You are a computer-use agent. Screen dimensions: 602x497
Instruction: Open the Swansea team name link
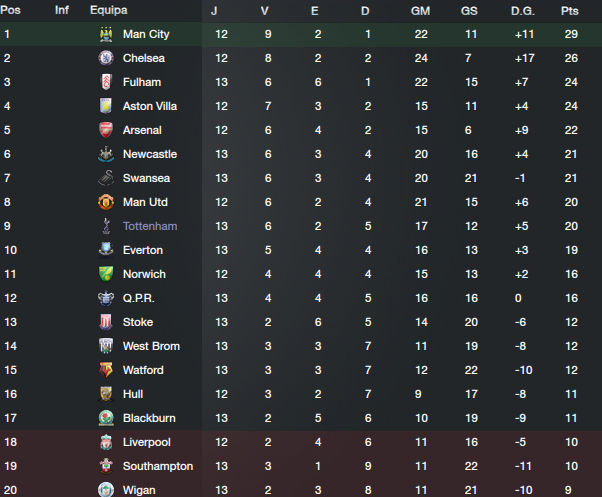[x=146, y=178]
